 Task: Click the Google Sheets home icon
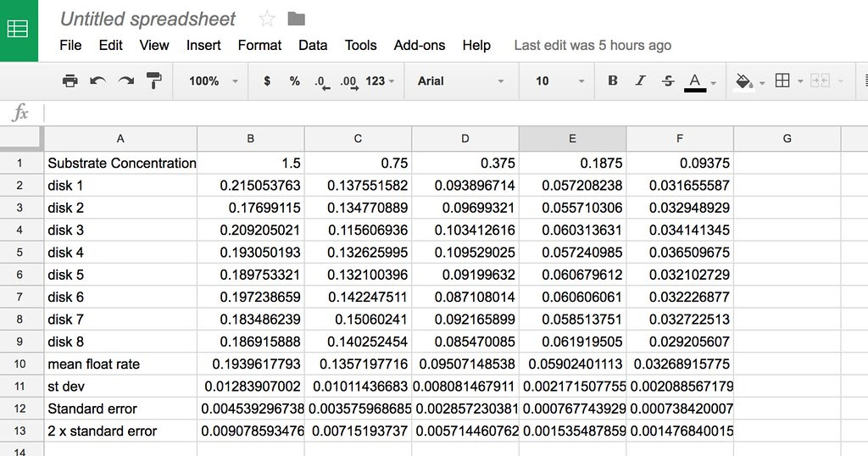17,28
